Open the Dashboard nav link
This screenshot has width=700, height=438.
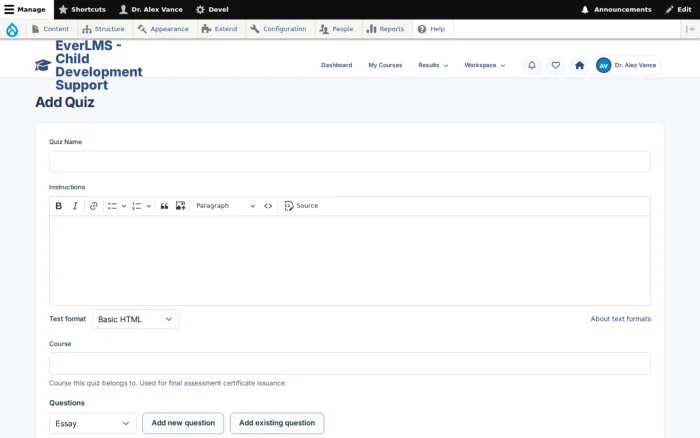(x=337, y=65)
